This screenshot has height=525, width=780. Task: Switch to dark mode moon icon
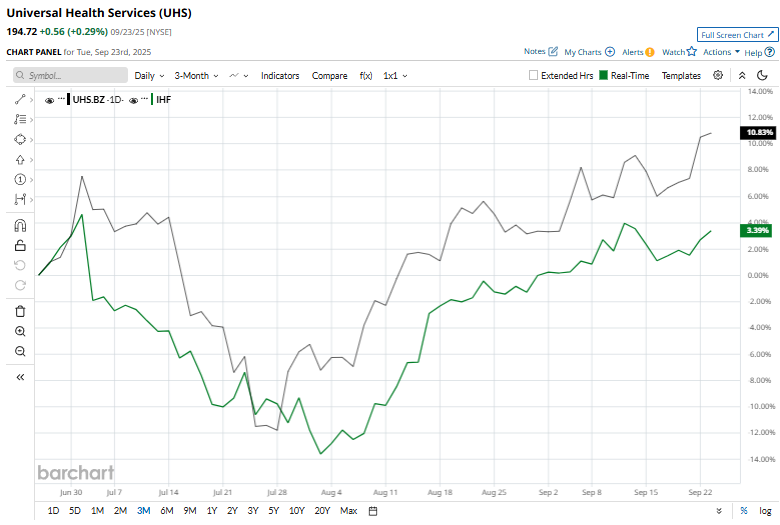pyautogui.click(x=762, y=75)
